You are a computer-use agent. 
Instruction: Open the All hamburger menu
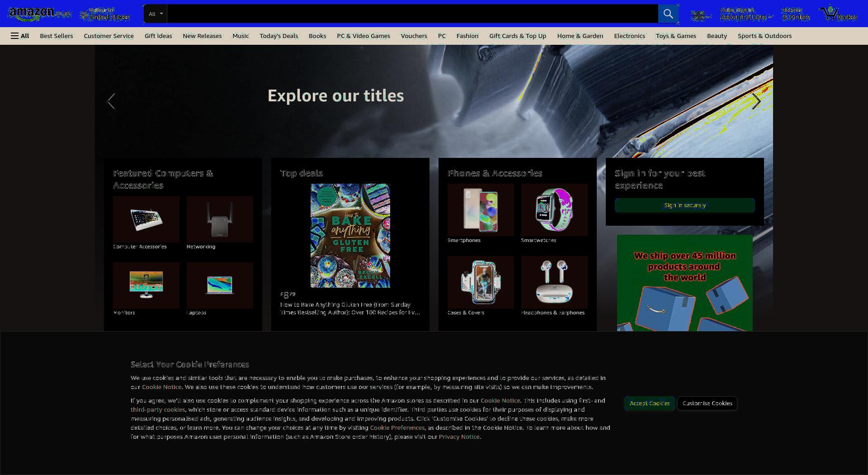20,36
